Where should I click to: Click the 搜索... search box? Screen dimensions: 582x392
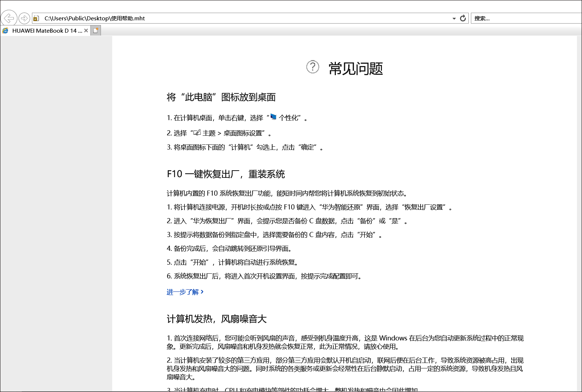pyautogui.click(x=526, y=18)
